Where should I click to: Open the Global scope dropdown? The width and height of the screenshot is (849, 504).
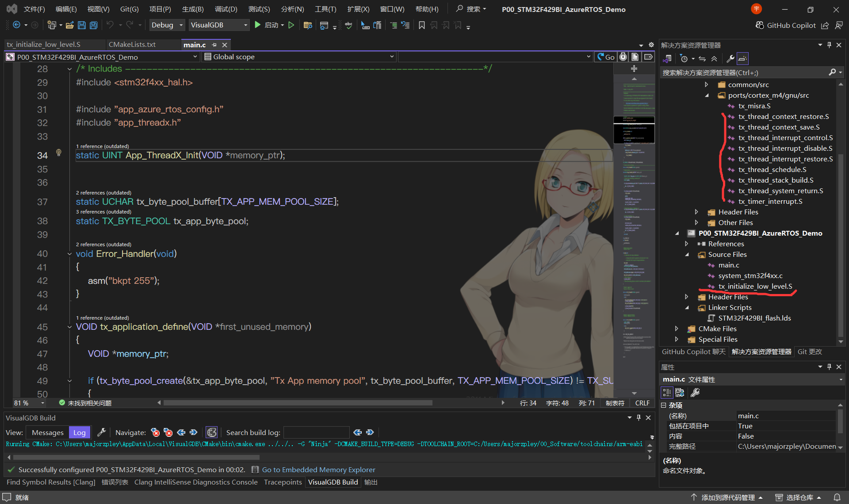point(299,57)
